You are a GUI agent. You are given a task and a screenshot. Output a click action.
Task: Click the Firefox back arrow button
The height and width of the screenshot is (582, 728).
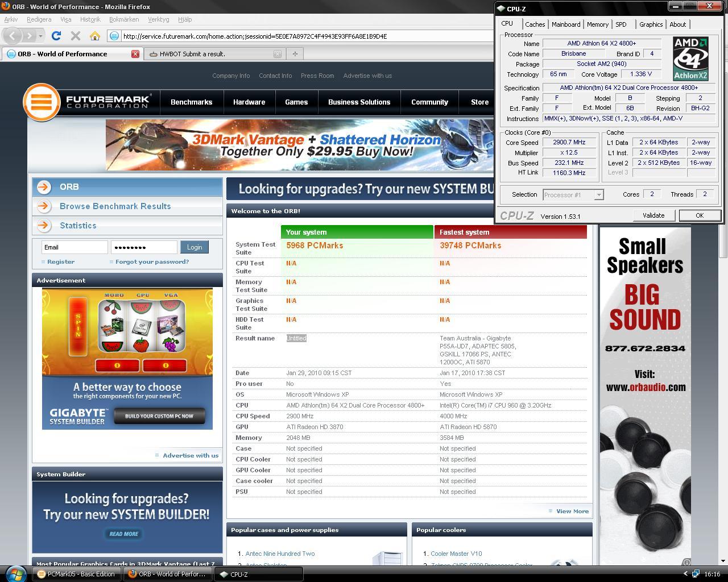[13, 36]
